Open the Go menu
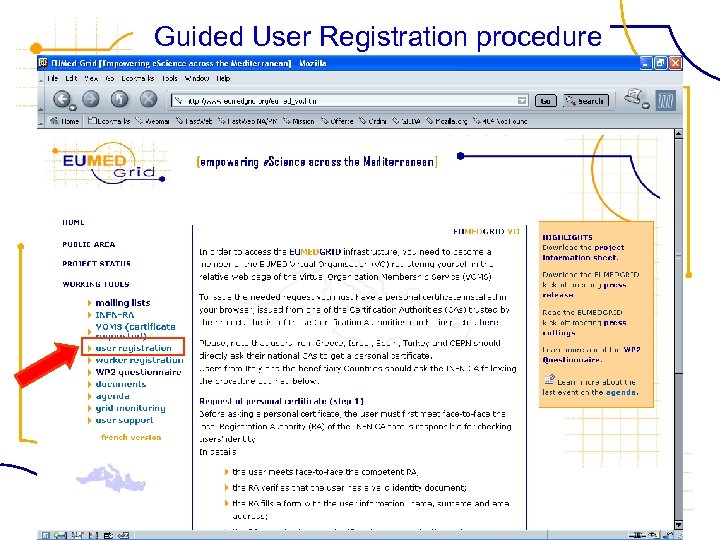This screenshot has height=540, width=720. pos(110,79)
